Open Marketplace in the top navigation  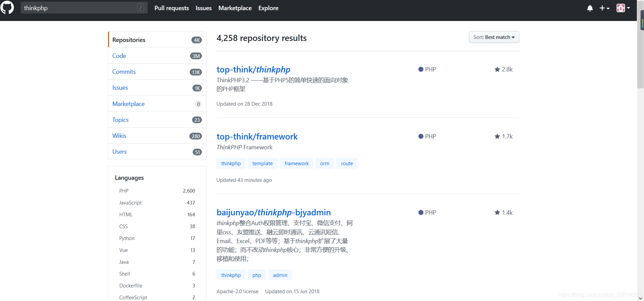pyautogui.click(x=235, y=8)
